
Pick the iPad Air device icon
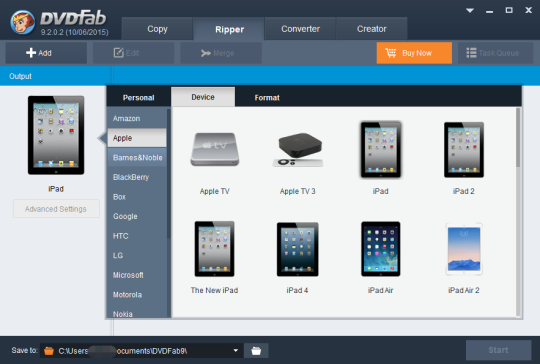[x=381, y=249]
